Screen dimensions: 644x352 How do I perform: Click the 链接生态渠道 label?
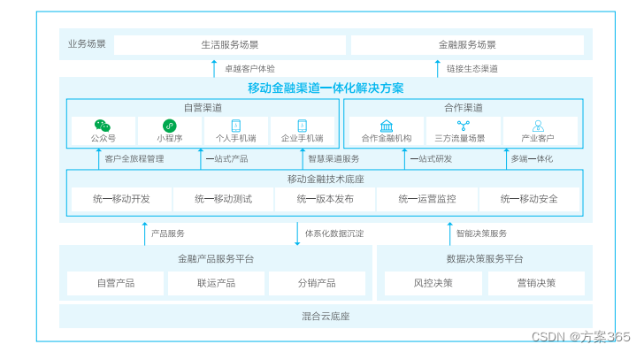point(471,69)
